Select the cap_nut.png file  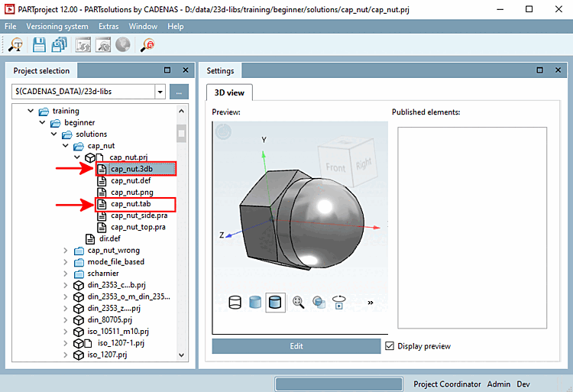(132, 192)
